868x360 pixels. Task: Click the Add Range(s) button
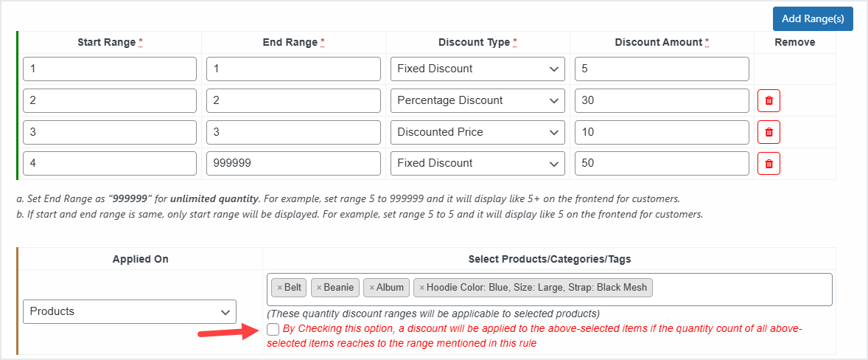(813, 18)
